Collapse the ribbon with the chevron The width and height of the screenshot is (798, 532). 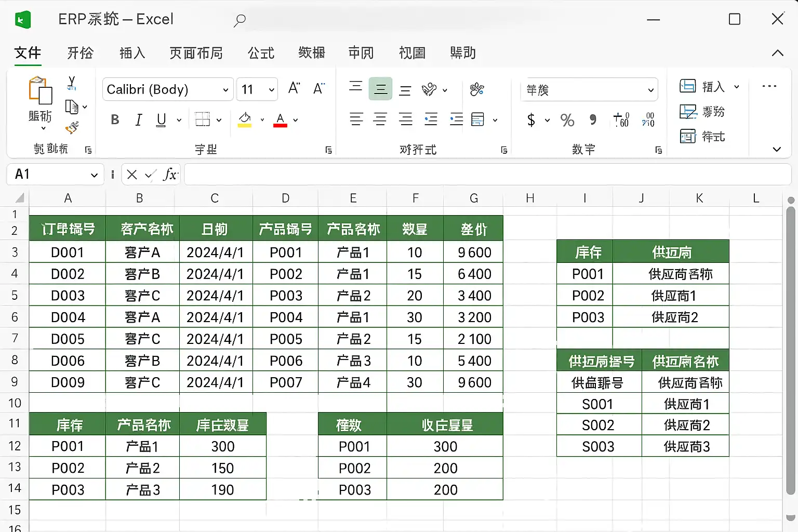pos(777,53)
